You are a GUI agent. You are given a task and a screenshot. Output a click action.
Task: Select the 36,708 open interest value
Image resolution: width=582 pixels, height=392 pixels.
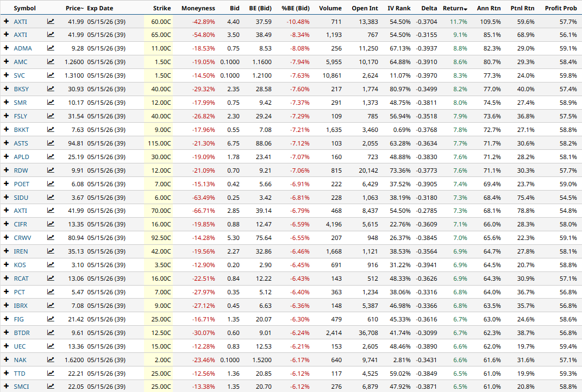pyautogui.click(x=368, y=333)
